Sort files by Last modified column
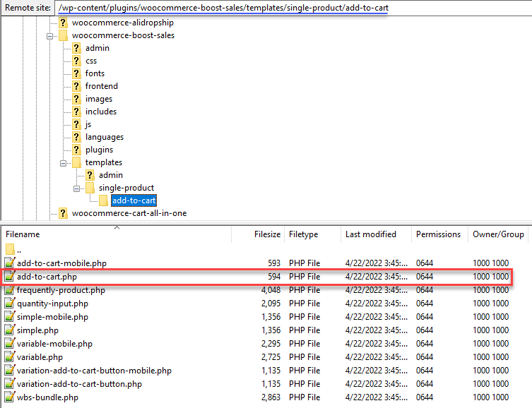Image resolution: width=532 pixels, height=408 pixels. 377,234
